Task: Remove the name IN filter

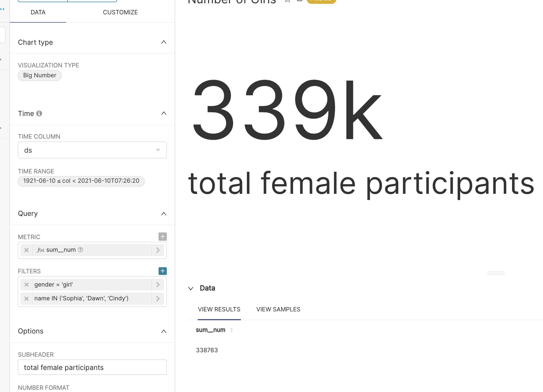Action: [x=27, y=299]
